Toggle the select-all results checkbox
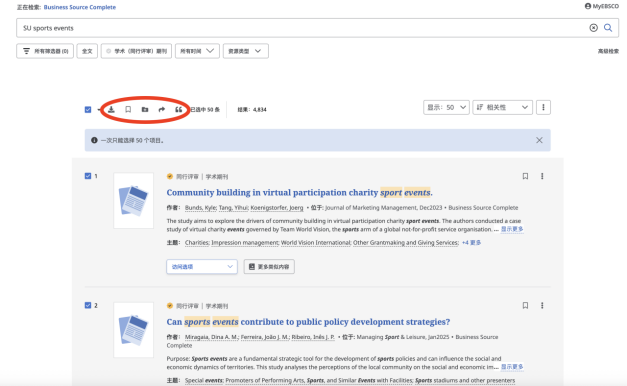 88,109
